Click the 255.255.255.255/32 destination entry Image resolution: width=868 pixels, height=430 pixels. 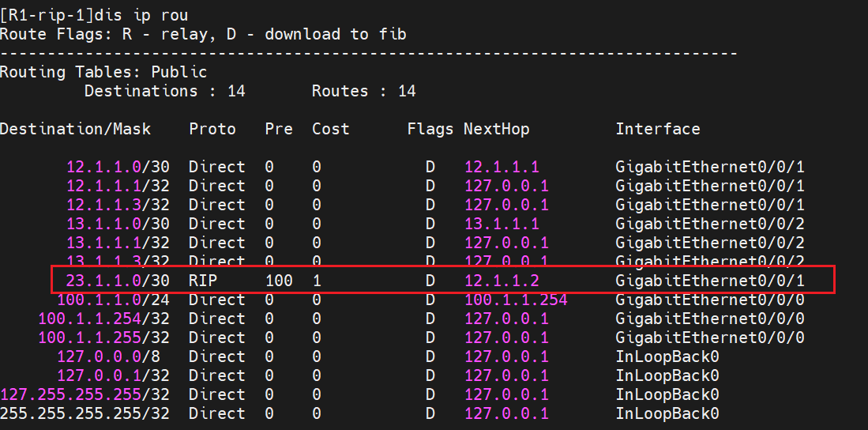point(85,413)
